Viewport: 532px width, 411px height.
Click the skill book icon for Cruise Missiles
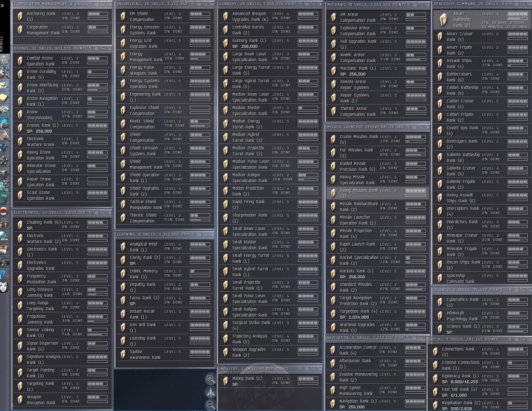tap(333, 139)
